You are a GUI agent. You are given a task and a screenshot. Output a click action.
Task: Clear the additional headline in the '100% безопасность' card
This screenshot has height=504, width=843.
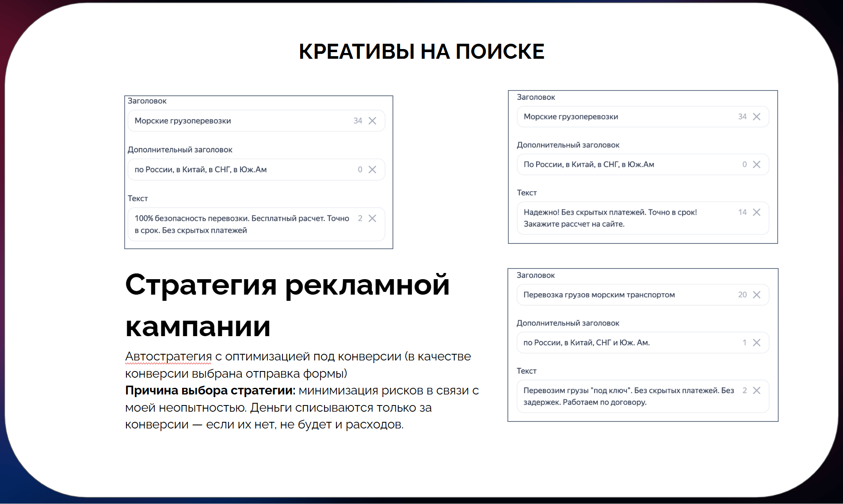click(372, 170)
